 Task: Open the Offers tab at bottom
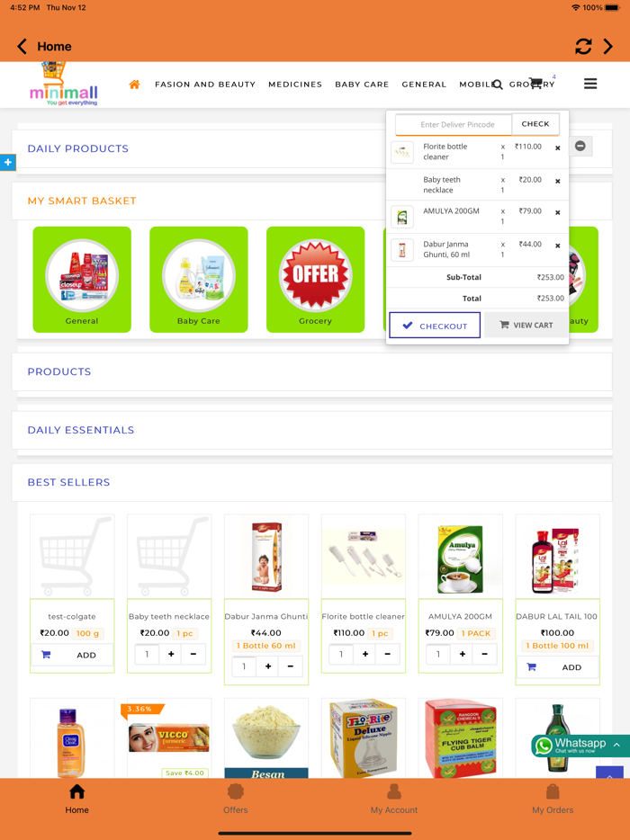(236, 799)
